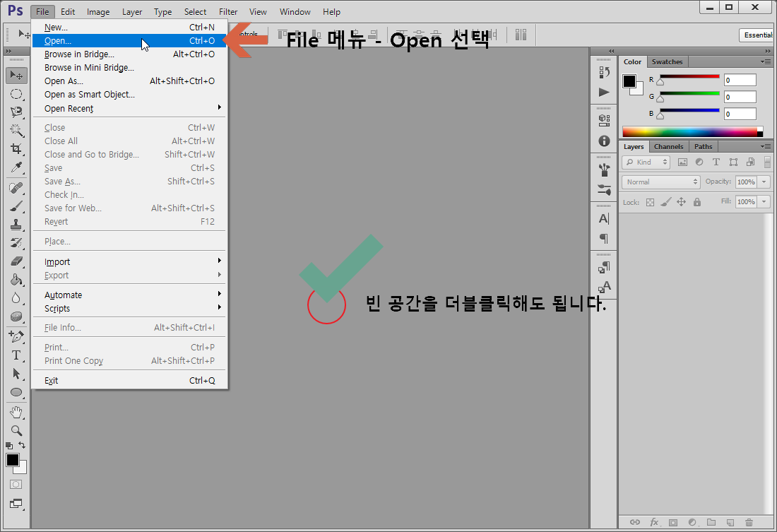Image resolution: width=777 pixels, height=532 pixels.
Task: Open the Kind filter dropdown
Action: pos(646,162)
